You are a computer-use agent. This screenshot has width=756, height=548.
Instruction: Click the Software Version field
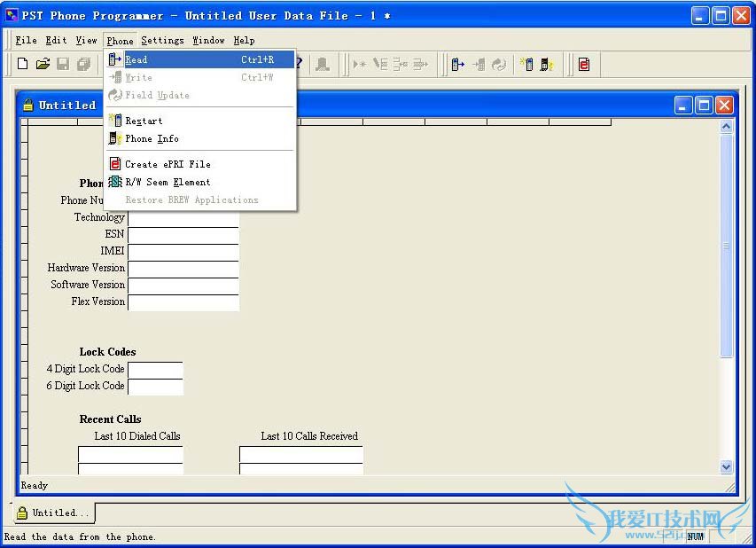tap(183, 286)
